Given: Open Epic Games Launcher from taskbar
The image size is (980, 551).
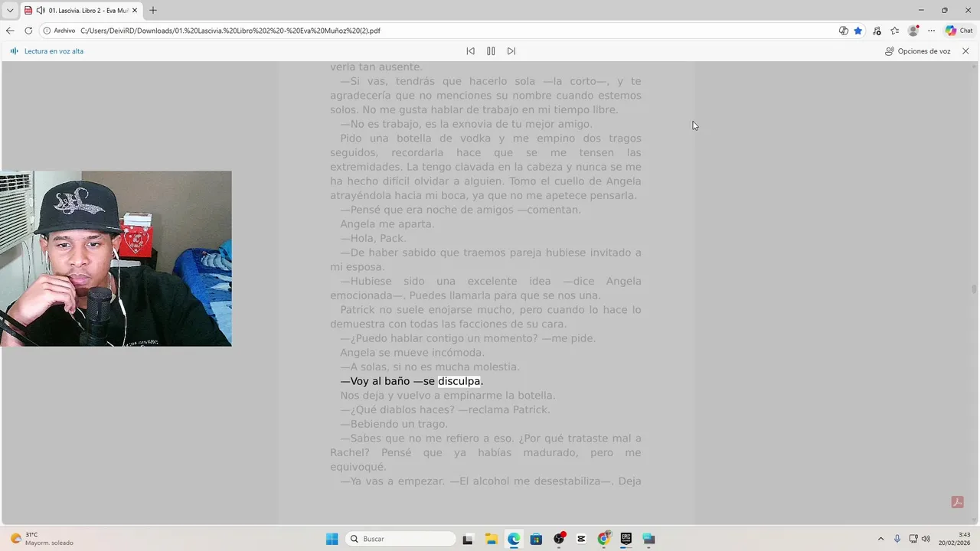Looking at the screenshot, I should tap(626, 539).
